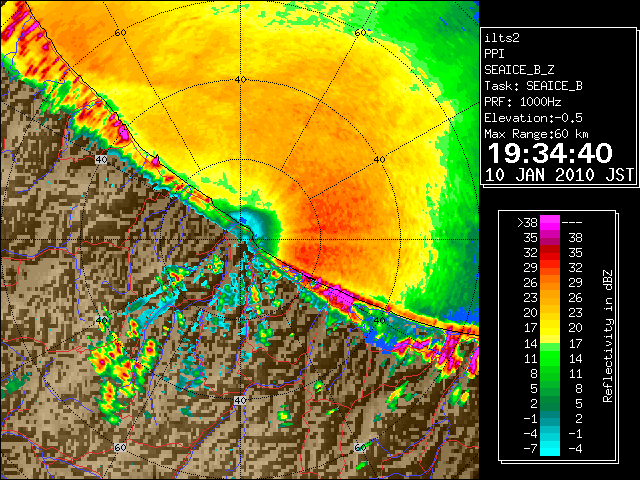The height and width of the screenshot is (480, 640).
Task: Select the '10 JAN 2010 JST' date
Action: tap(559, 175)
